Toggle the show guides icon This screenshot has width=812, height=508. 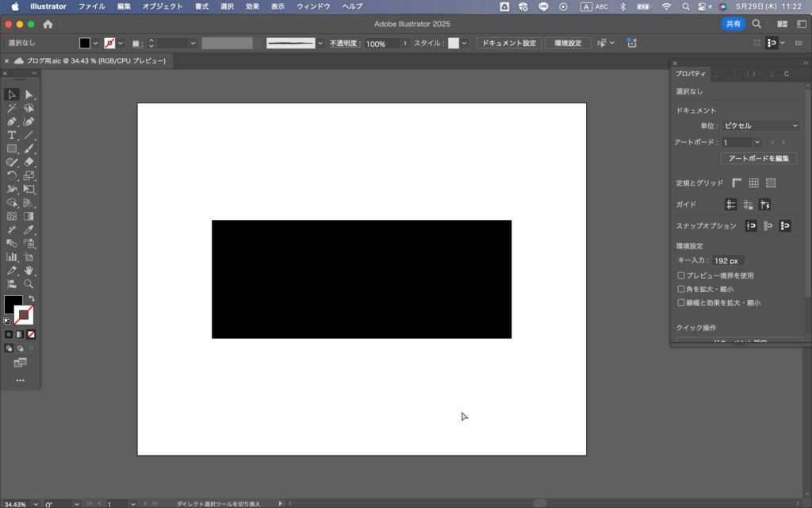(x=730, y=205)
